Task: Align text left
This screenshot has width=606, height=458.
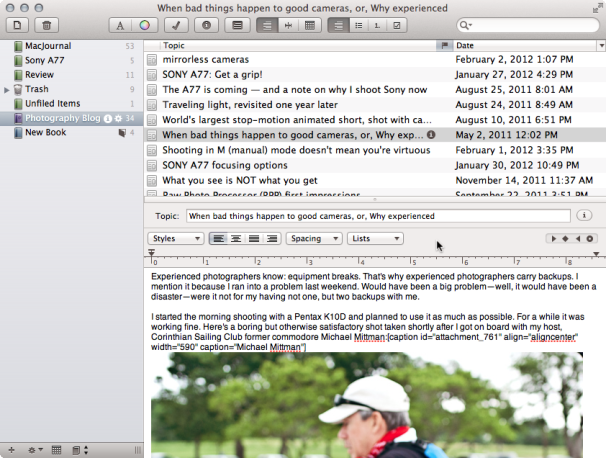Action: [218, 238]
